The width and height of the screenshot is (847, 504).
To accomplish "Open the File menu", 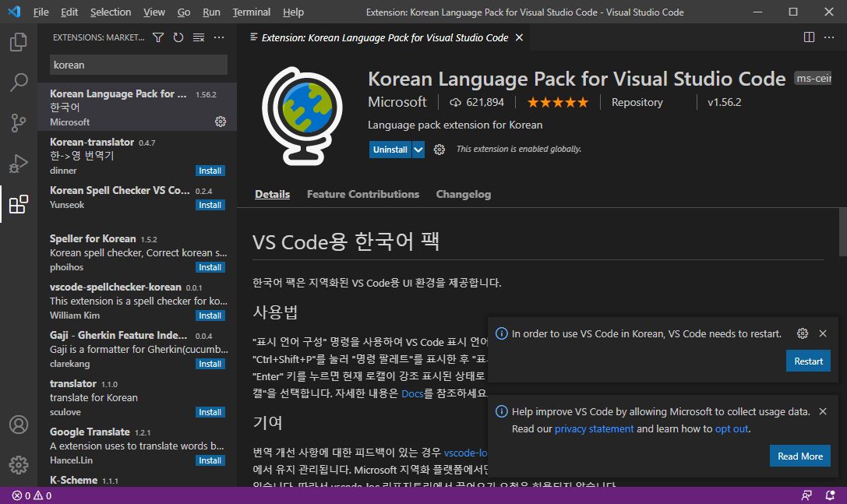I will click(41, 12).
